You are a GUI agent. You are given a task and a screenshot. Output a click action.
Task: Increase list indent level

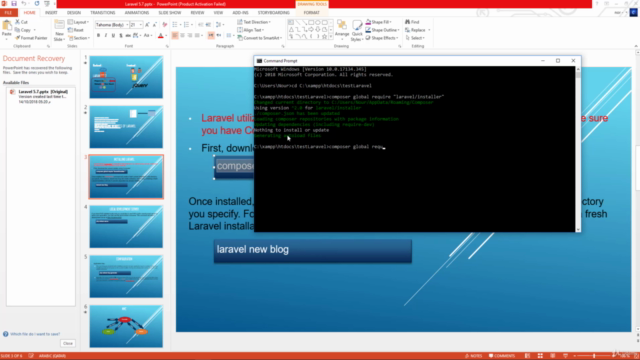[208, 25]
